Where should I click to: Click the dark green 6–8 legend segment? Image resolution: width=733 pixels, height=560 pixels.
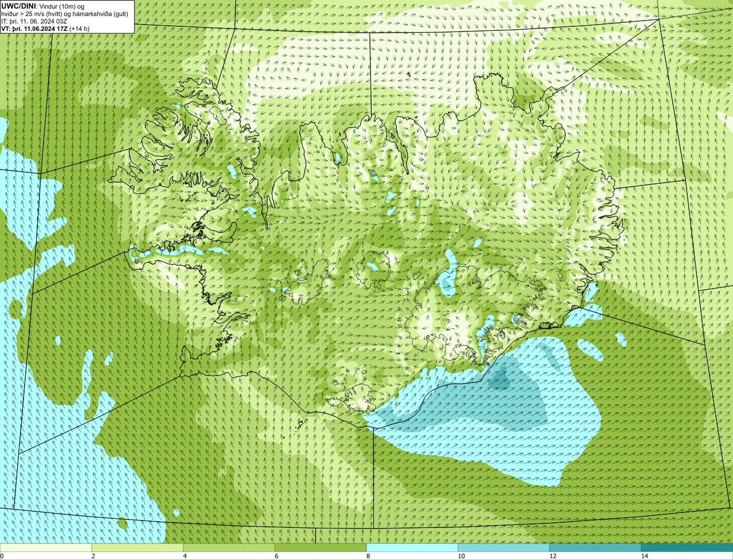[x=321, y=547]
